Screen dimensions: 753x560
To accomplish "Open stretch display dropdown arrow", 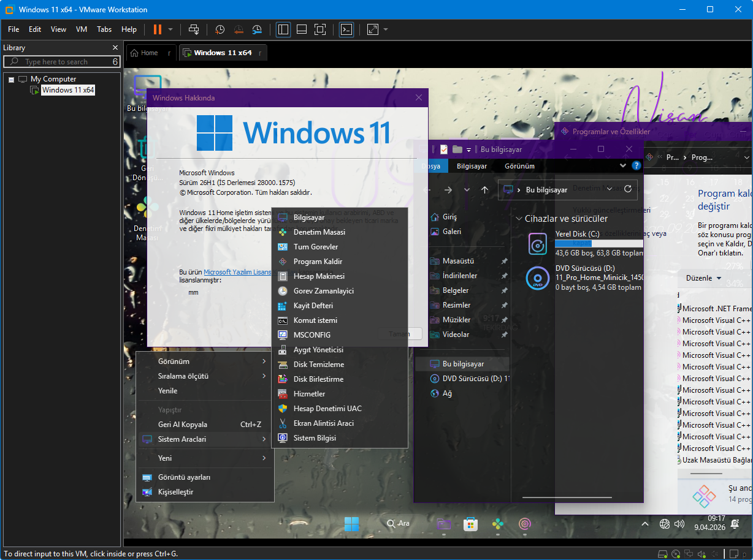I will click(386, 29).
